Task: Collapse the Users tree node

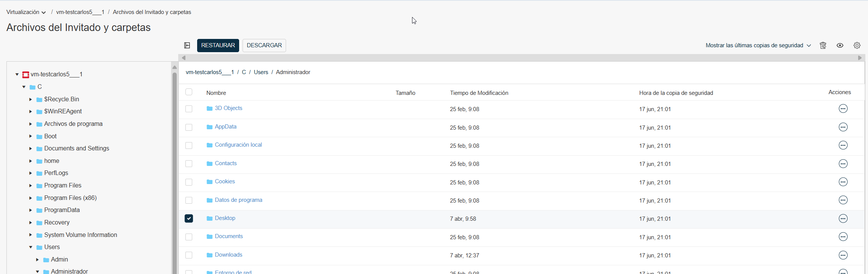Action: [x=31, y=247]
